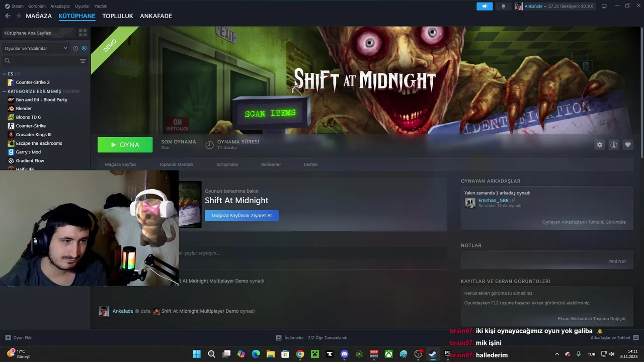Viewport: 644px width, 362px height.
Task: Open Arkadaşlar ve Sohbet panel
Action: [614, 338]
